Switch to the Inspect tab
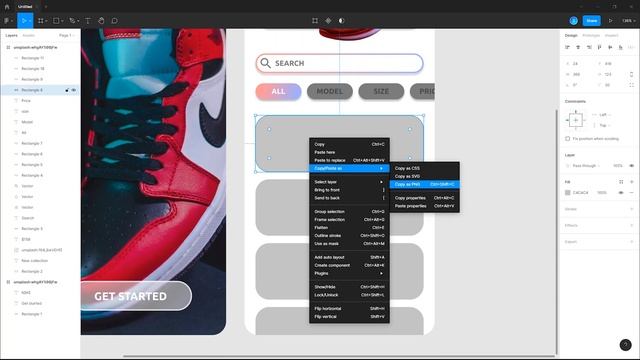 [611, 36]
